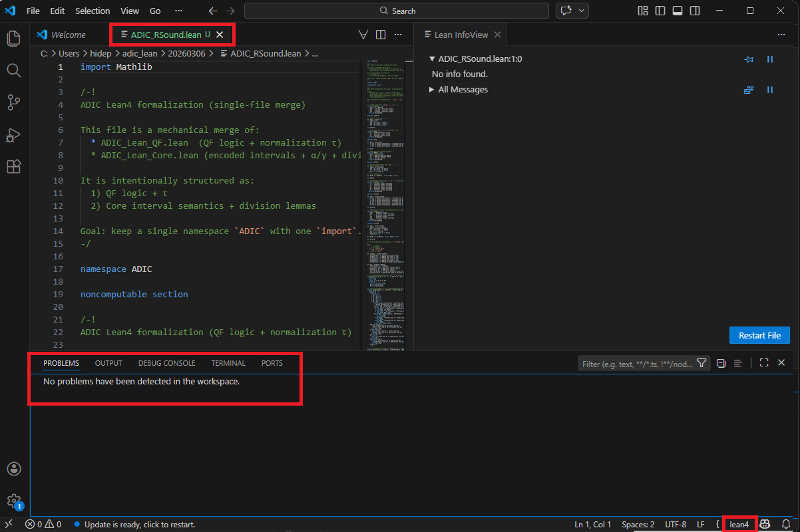This screenshot has height=532, width=800.
Task: Click the Restart File button
Action: tap(759, 335)
